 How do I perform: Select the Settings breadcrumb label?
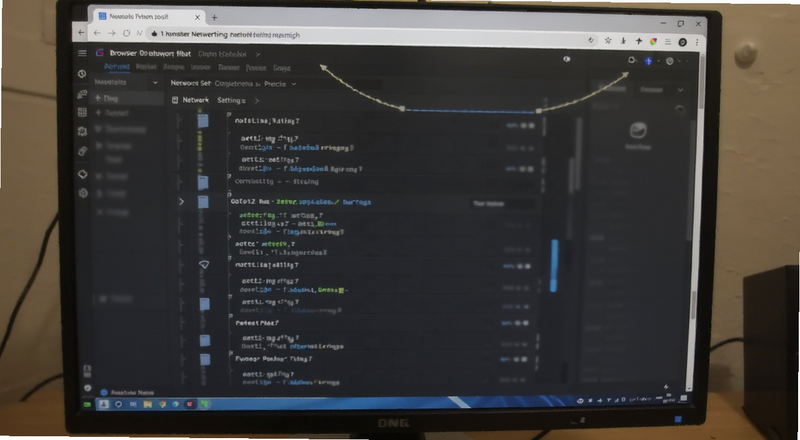(231, 101)
